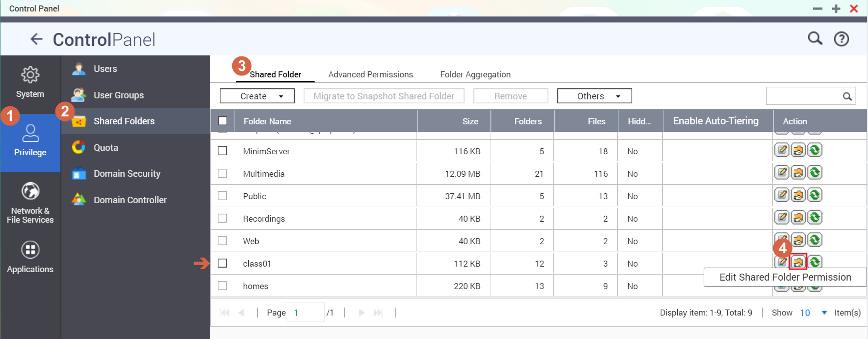868x339 pixels.
Task: Click the edit properties icon for Multimedia
Action: [782, 173]
